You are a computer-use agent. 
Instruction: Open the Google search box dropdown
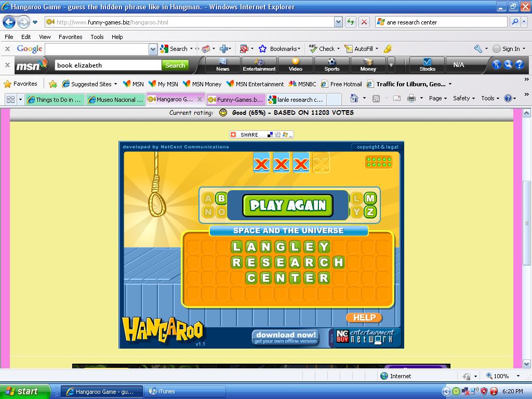pos(153,49)
